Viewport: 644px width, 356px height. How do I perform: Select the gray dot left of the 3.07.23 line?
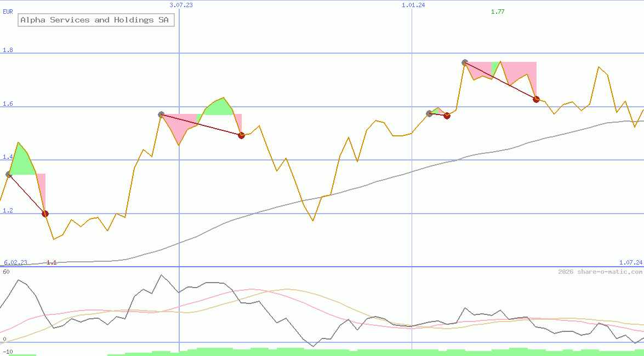tap(161, 114)
